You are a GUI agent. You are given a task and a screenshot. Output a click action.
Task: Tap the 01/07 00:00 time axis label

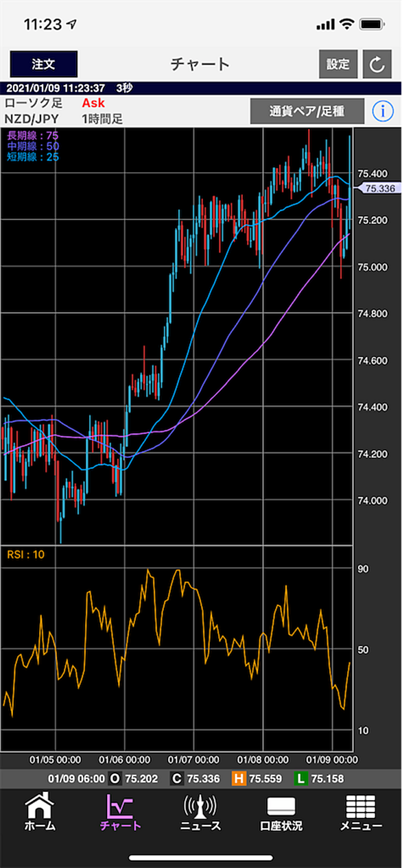[194, 760]
